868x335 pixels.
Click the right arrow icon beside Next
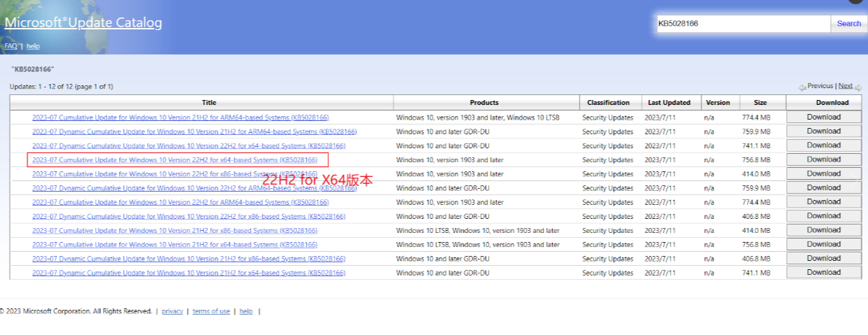[x=858, y=87]
